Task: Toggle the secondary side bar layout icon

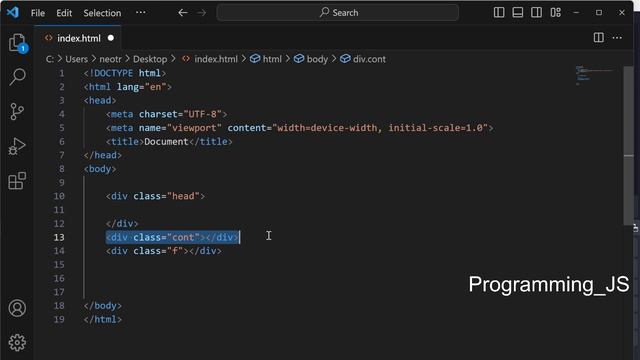Action: click(x=536, y=13)
